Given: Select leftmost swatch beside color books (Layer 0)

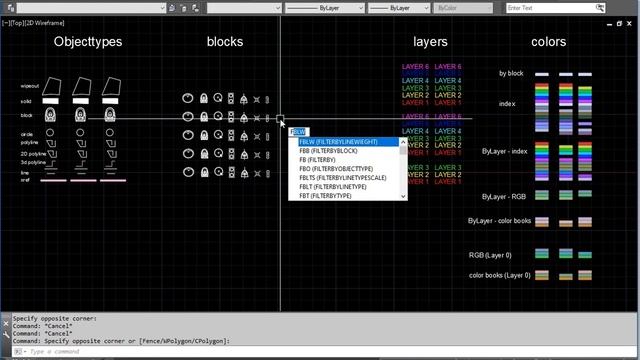Looking at the screenshot, I should (542, 275).
